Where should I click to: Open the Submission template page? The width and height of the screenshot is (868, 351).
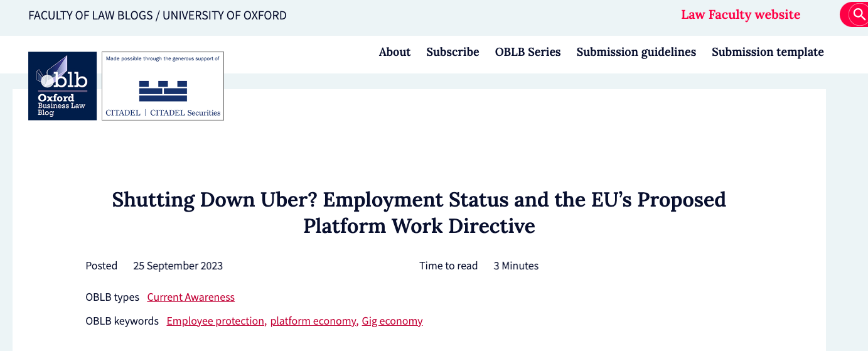768,52
